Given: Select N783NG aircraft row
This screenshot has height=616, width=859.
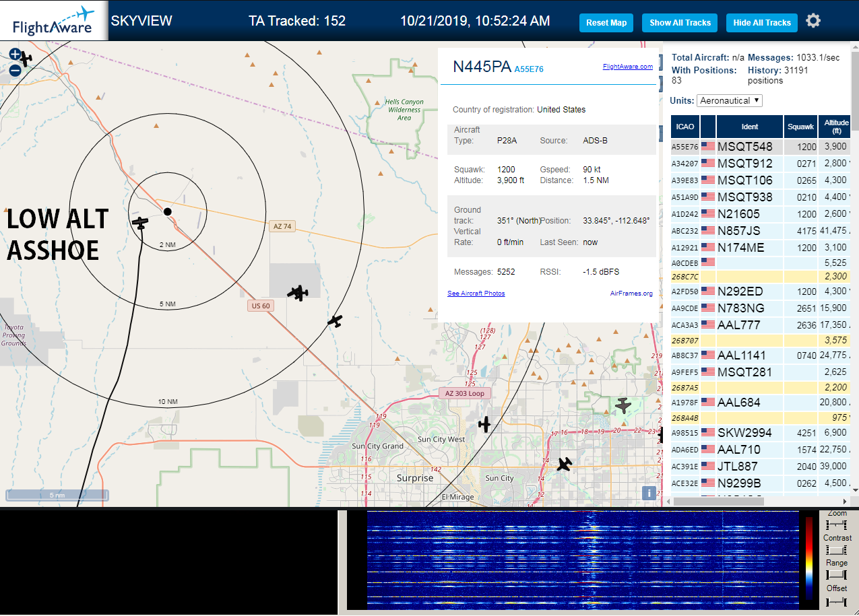Looking at the screenshot, I should click(x=761, y=308).
